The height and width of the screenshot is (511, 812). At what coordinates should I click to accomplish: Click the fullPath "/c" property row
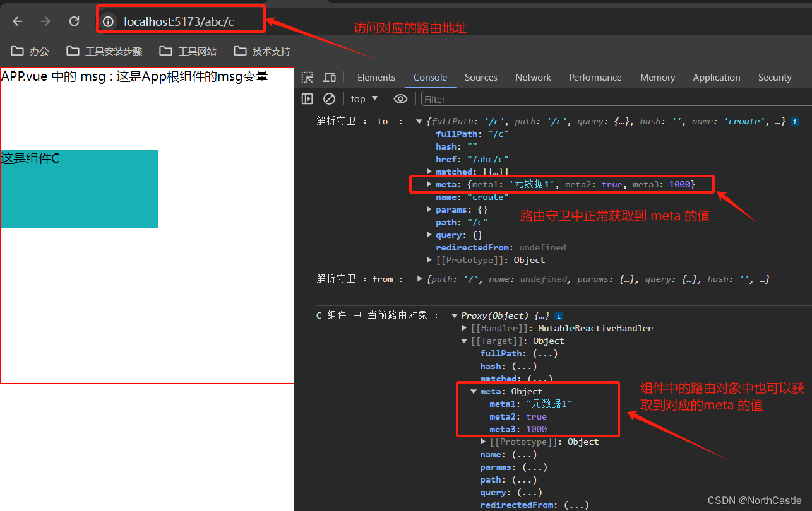coord(472,134)
